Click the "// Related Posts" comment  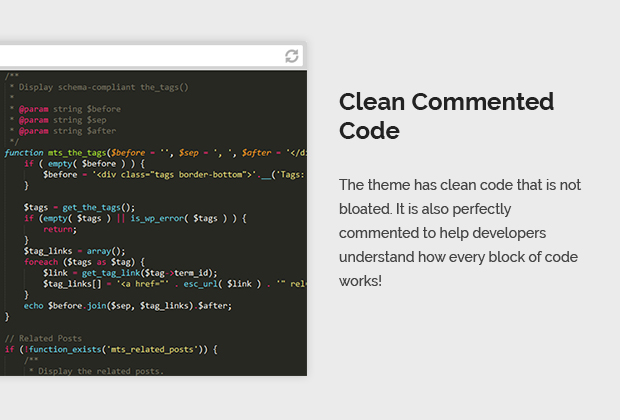(x=45, y=338)
